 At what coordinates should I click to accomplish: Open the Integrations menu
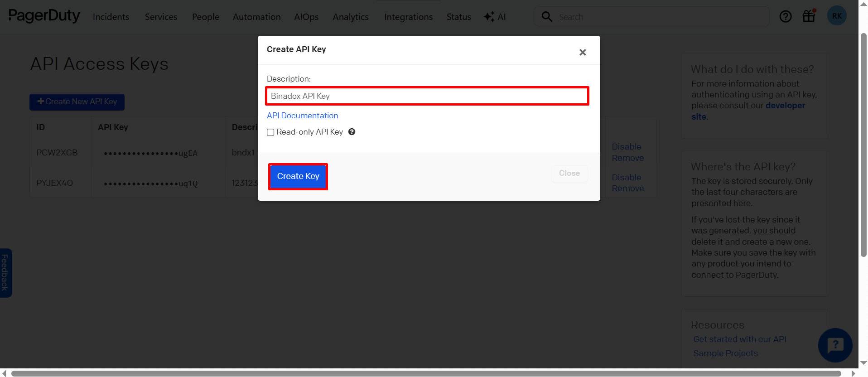(x=408, y=17)
